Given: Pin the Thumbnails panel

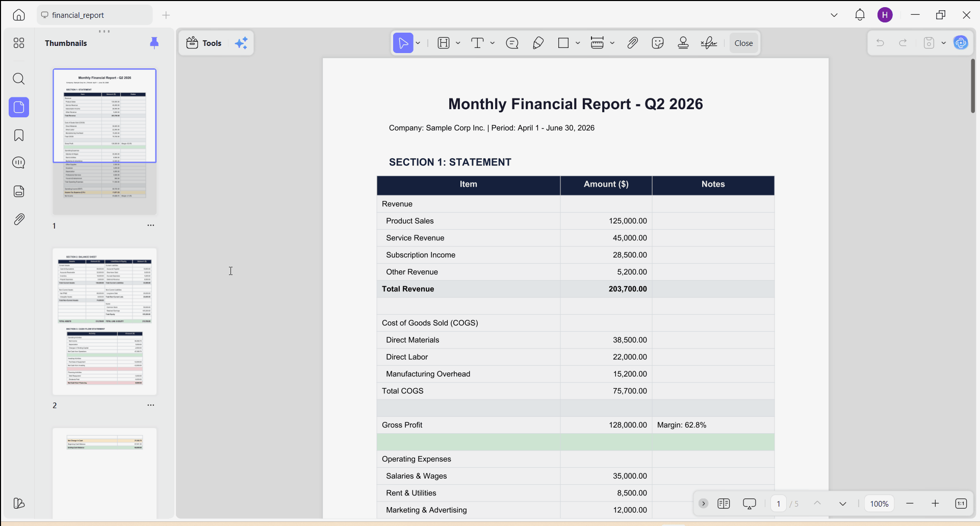Looking at the screenshot, I should pyautogui.click(x=154, y=43).
